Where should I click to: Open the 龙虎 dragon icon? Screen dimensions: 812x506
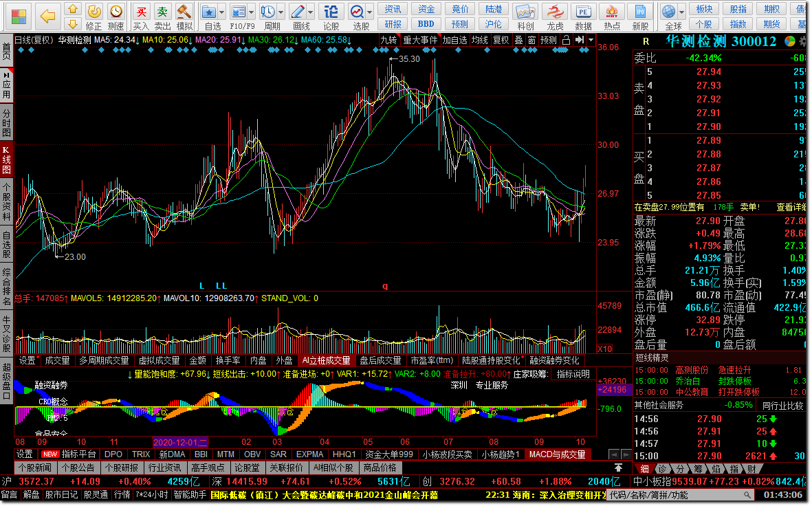click(555, 12)
